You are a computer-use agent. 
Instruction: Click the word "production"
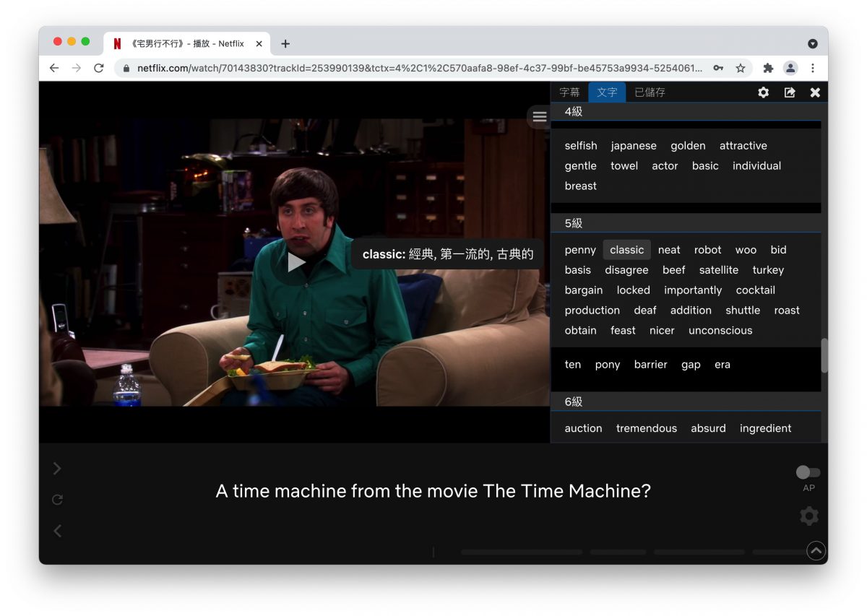click(x=592, y=311)
